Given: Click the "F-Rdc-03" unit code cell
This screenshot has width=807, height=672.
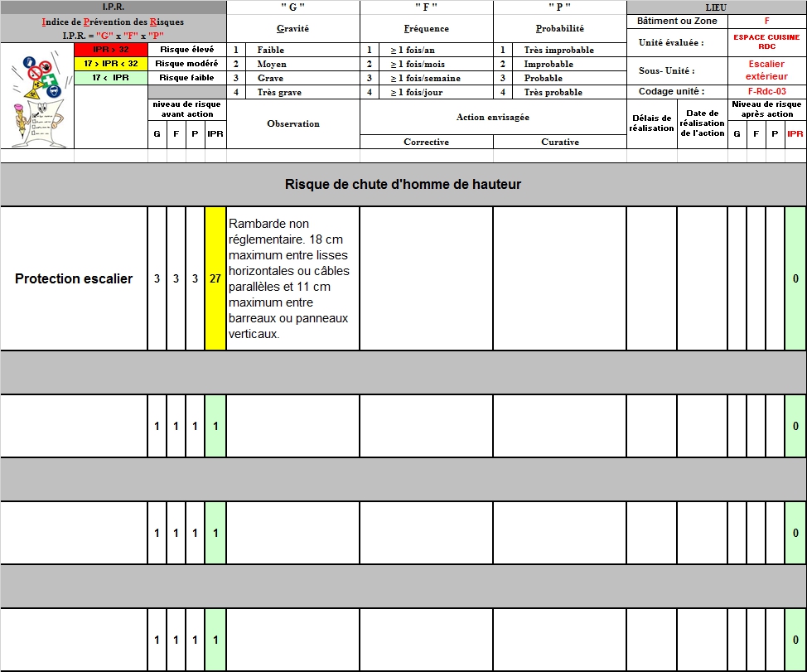Looking at the screenshot, I should point(766,91).
